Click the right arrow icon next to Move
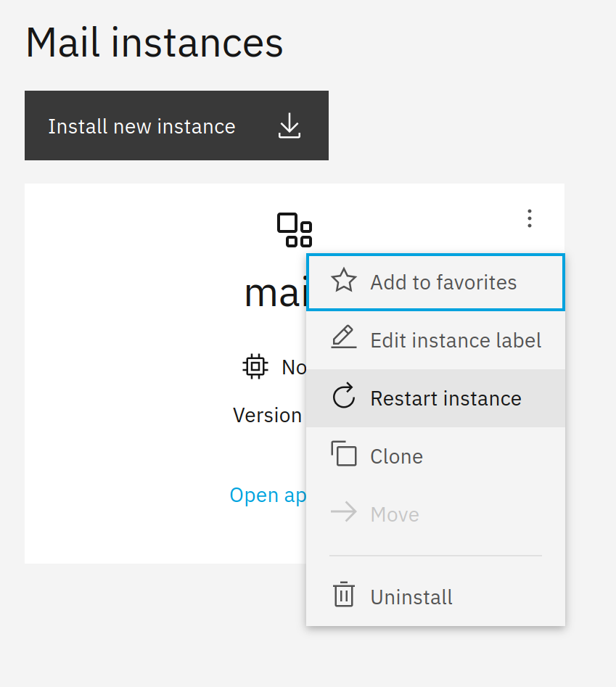Image resolution: width=616 pixels, height=687 pixels. (343, 514)
